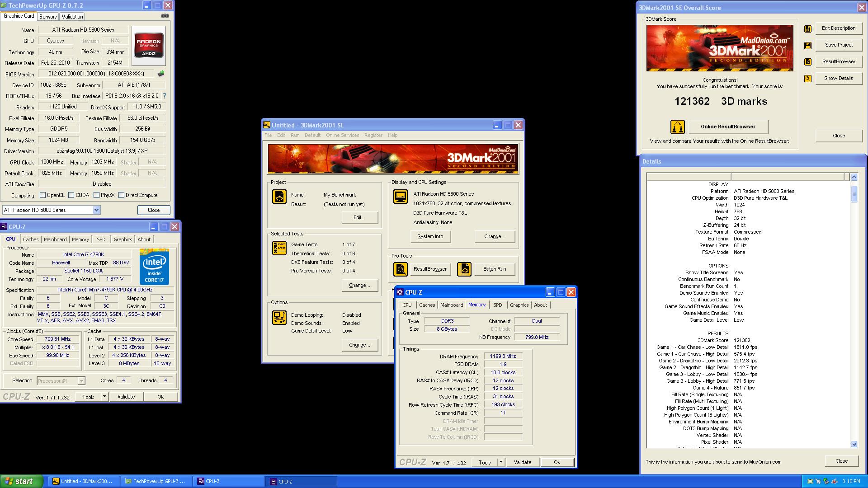Viewport: 868px width, 488px height.
Task: Toggle the PhysX checkbox
Action: [97, 195]
